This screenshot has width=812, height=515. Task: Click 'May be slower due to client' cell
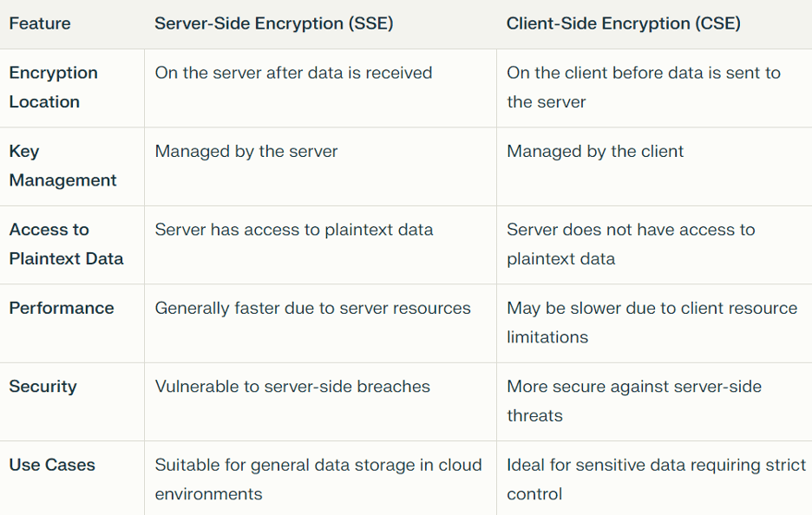(x=652, y=323)
